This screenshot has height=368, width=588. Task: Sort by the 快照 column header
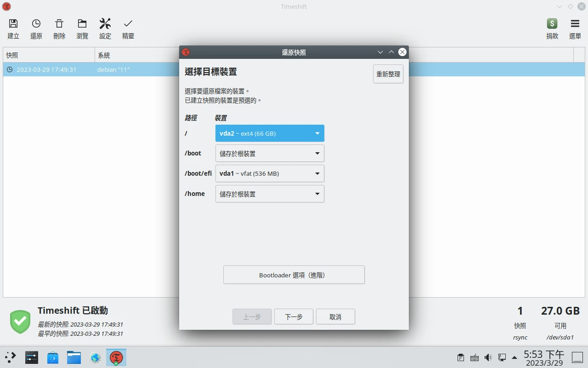pyautogui.click(x=49, y=55)
